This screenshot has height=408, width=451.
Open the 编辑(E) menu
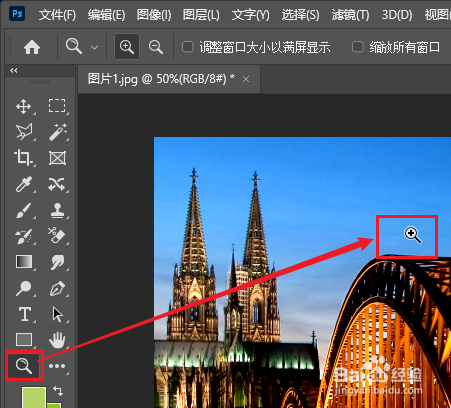pyautogui.click(x=106, y=15)
